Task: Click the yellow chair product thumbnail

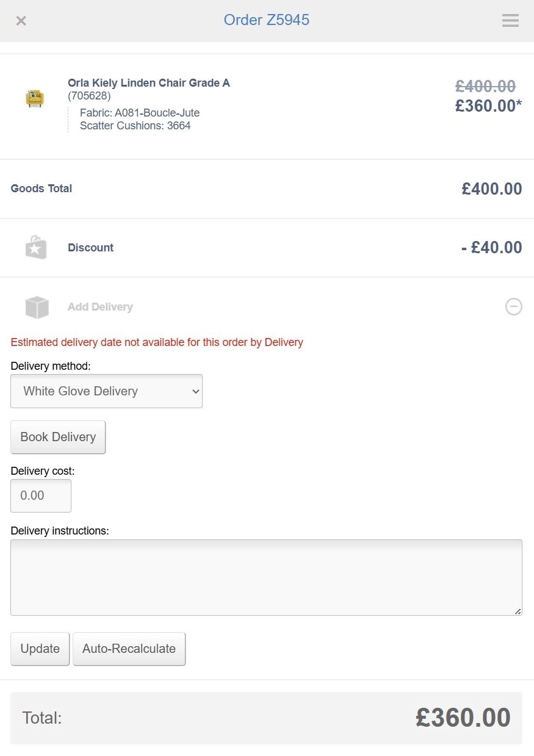Action: (x=35, y=98)
